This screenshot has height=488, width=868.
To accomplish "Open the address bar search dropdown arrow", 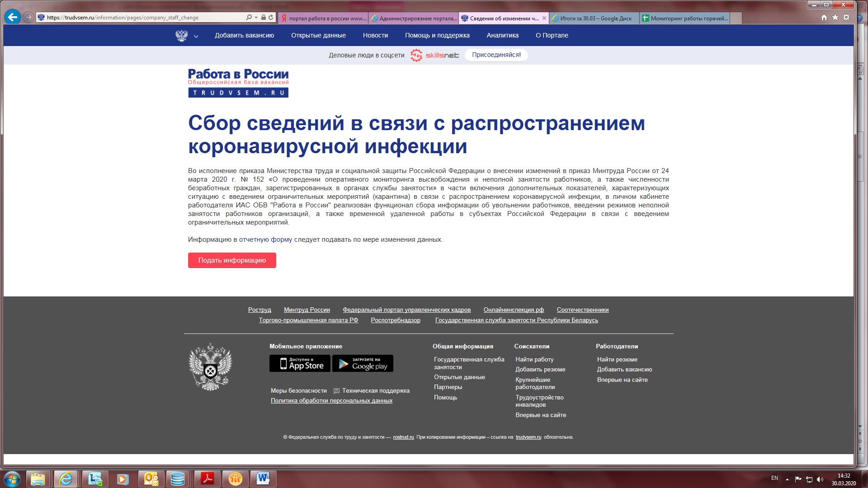I will click(x=256, y=18).
